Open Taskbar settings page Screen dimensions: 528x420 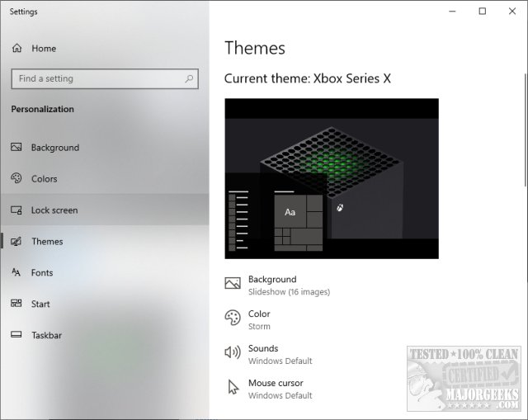pos(105,335)
